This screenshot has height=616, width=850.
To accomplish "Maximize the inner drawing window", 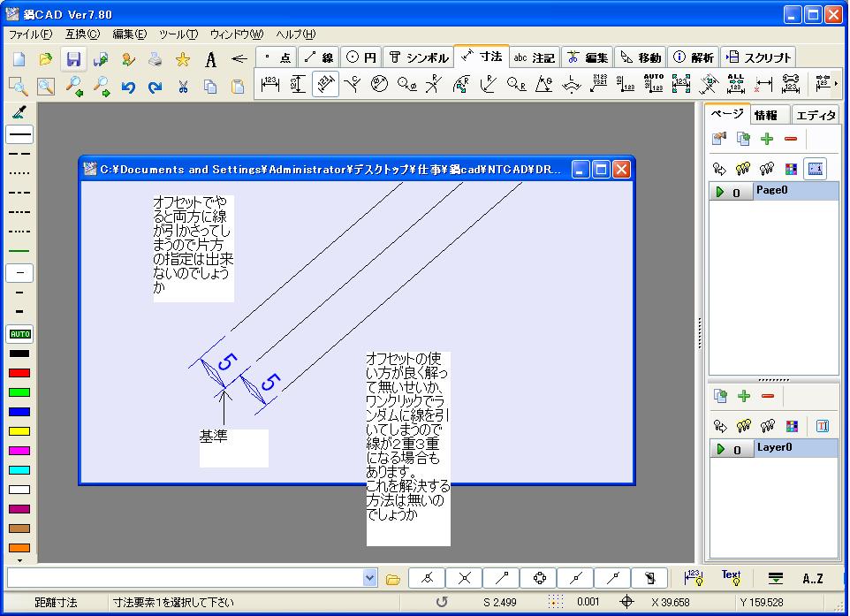I will pos(601,170).
